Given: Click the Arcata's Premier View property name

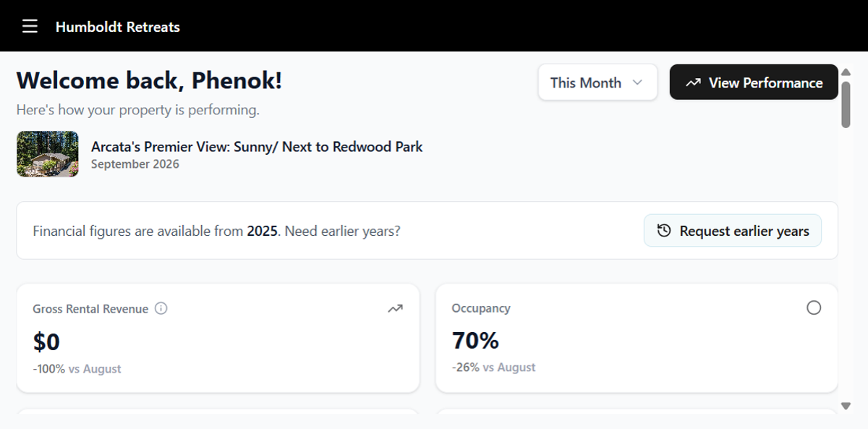Looking at the screenshot, I should click(x=257, y=147).
